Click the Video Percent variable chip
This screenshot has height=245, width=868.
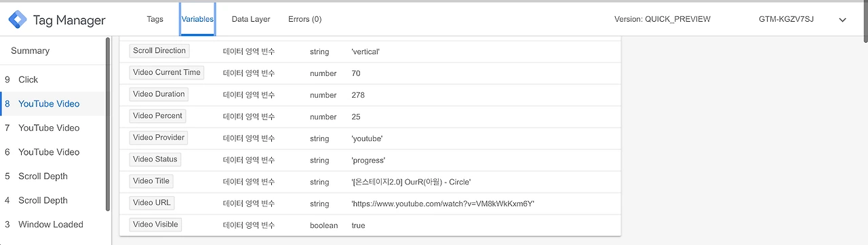(157, 116)
